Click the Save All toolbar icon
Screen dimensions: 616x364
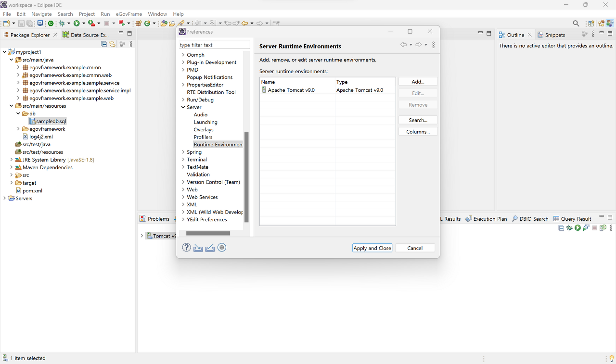pos(30,23)
